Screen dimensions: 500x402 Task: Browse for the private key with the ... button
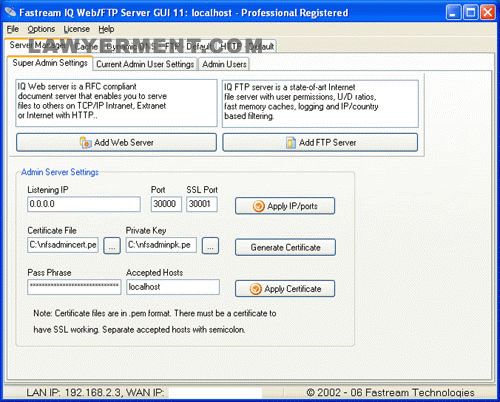click(x=210, y=246)
